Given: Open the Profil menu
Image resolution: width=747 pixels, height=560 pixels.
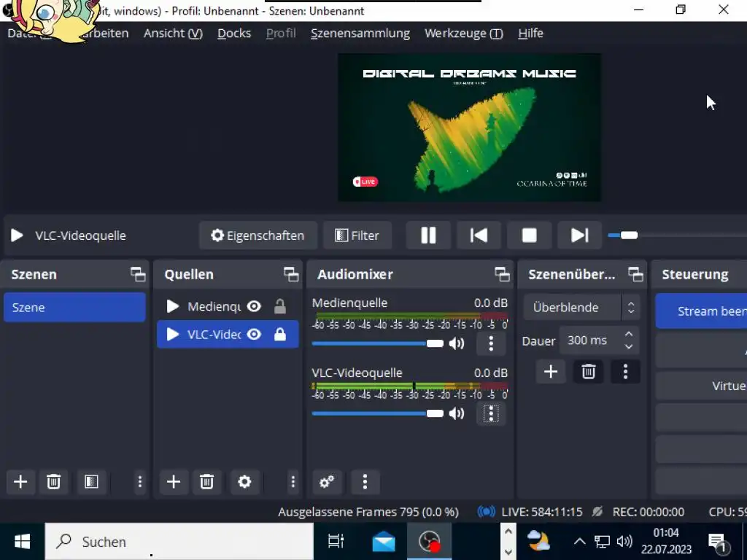Looking at the screenshot, I should tap(281, 34).
